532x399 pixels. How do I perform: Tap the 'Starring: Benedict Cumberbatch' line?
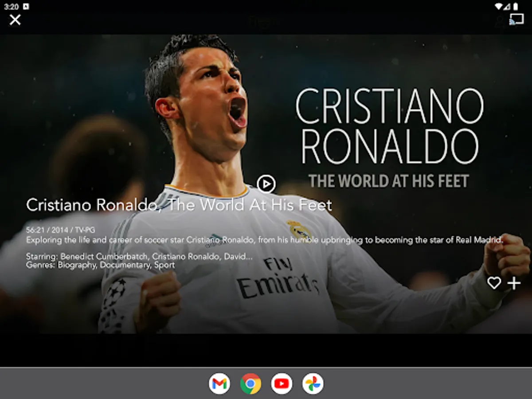tap(139, 257)
